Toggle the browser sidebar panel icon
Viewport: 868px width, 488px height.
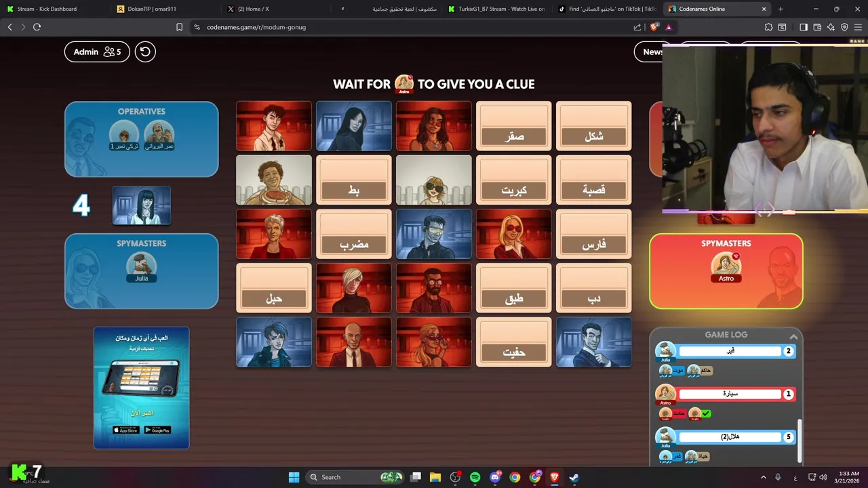[x=804, y=27]
